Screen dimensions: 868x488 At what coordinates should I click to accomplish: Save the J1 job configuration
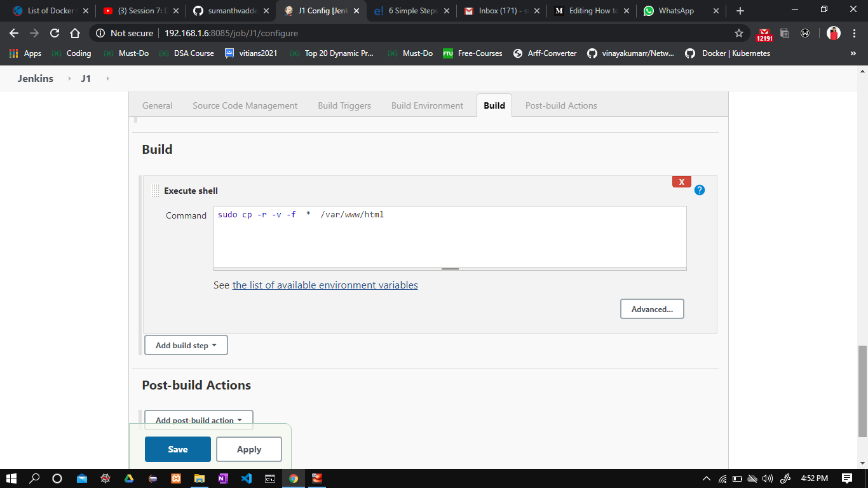[177, 449]
